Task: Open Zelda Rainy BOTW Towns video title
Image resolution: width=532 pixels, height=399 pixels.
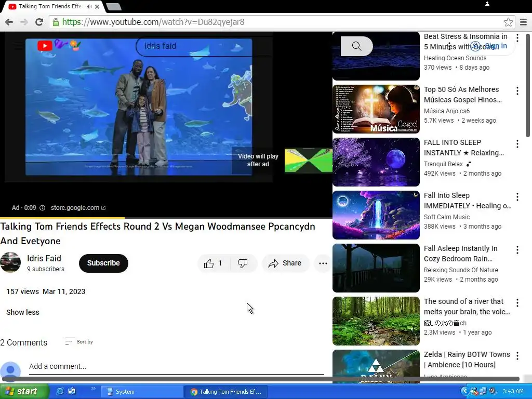Action: pos(467,360)
